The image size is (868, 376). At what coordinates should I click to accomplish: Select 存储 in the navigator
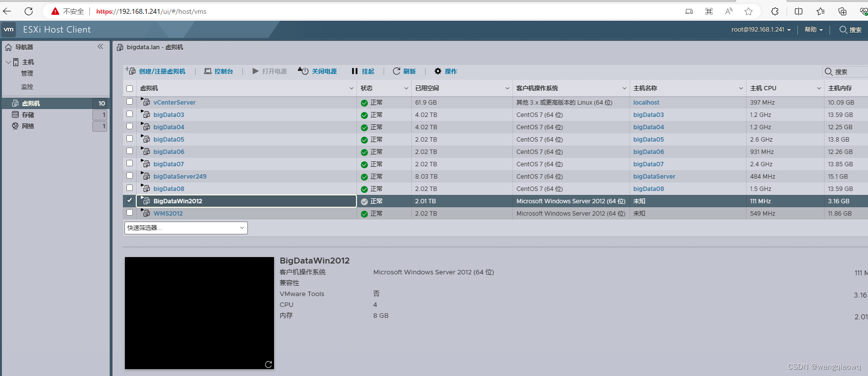(28, 115)
